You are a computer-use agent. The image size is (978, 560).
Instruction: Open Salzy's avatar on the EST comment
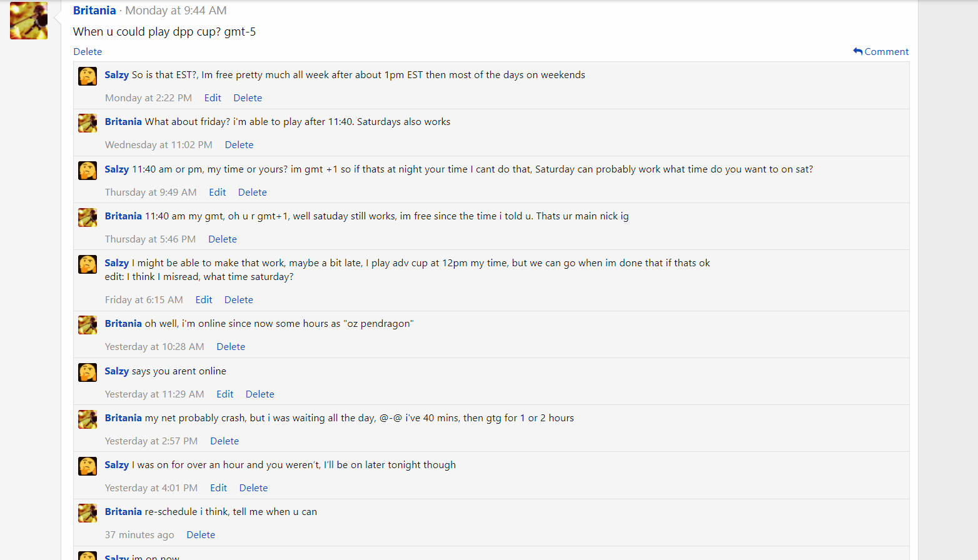pyautogui.click(x=88, y=76)
